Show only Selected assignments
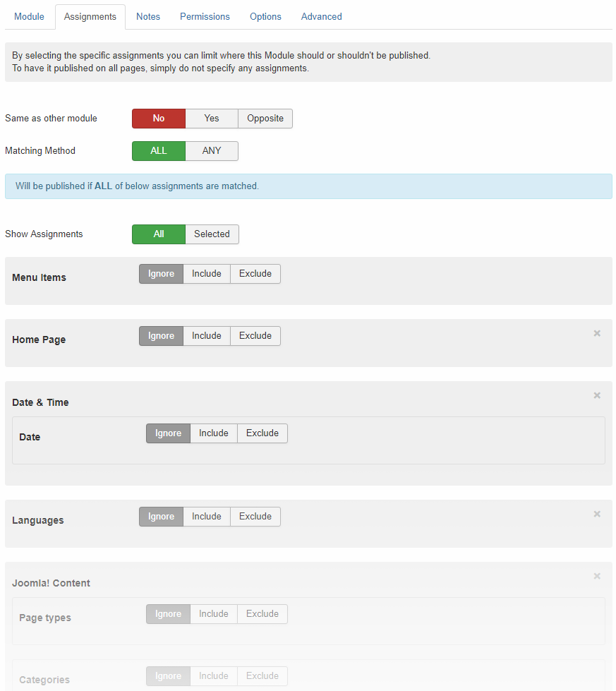Image resolution: width=616 pixels, height=691 pixels. point(212,234)
